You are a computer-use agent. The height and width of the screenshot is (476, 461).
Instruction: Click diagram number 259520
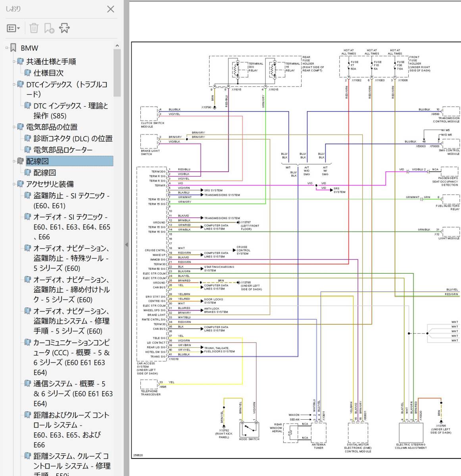click(138, 455)
